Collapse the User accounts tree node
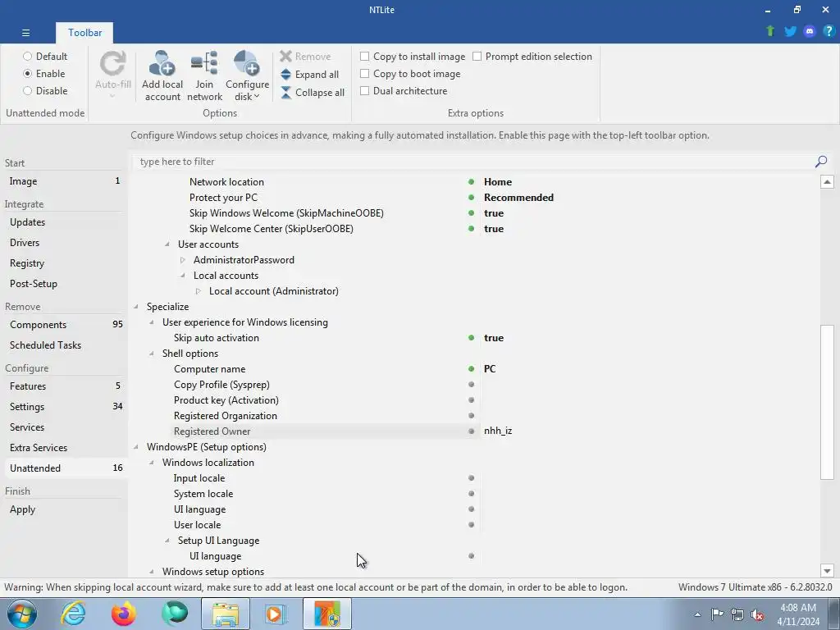The image size is (840, 630). click(x=167, y=244)
